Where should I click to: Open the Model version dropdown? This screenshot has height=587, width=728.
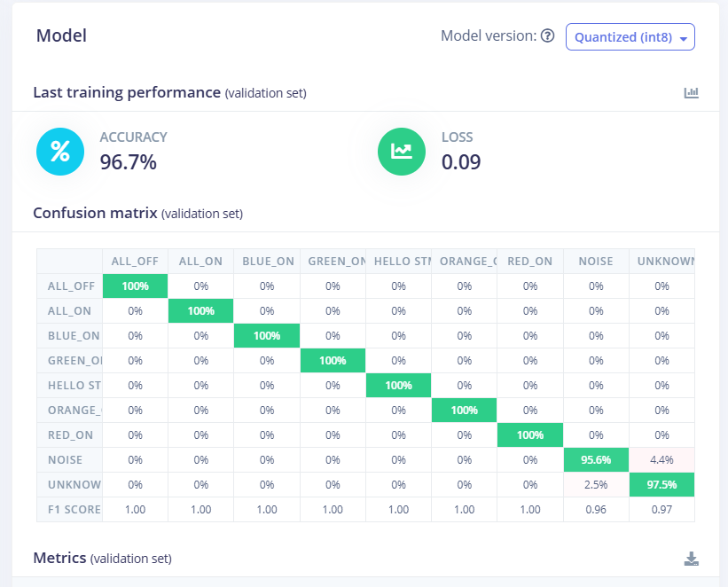click(630, 36)
